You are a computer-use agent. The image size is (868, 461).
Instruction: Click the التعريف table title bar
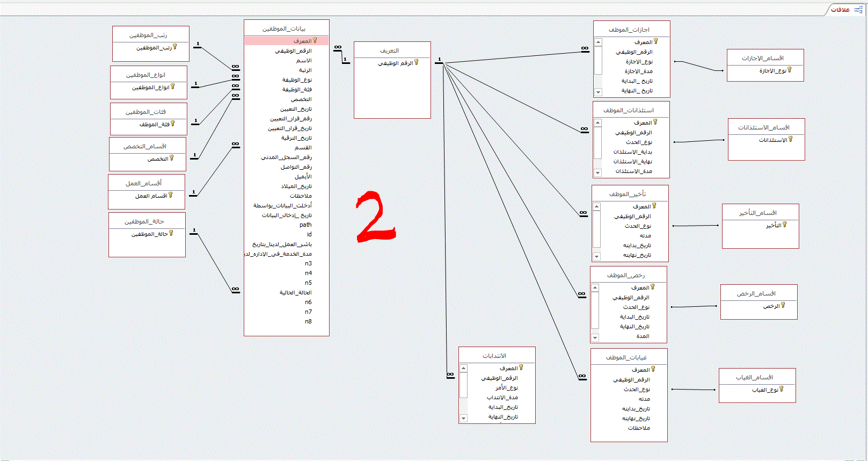tap(392, 51)
